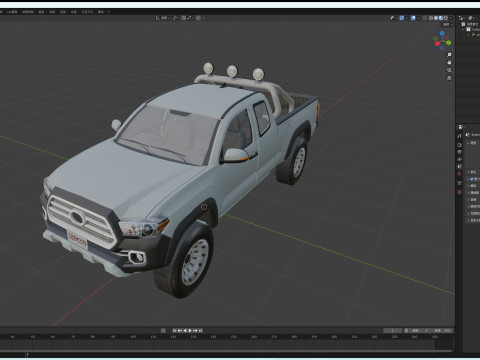Open the viewport Options dropdown
The width and height of the screenshot is (480, 360).
tap(447, 24)
